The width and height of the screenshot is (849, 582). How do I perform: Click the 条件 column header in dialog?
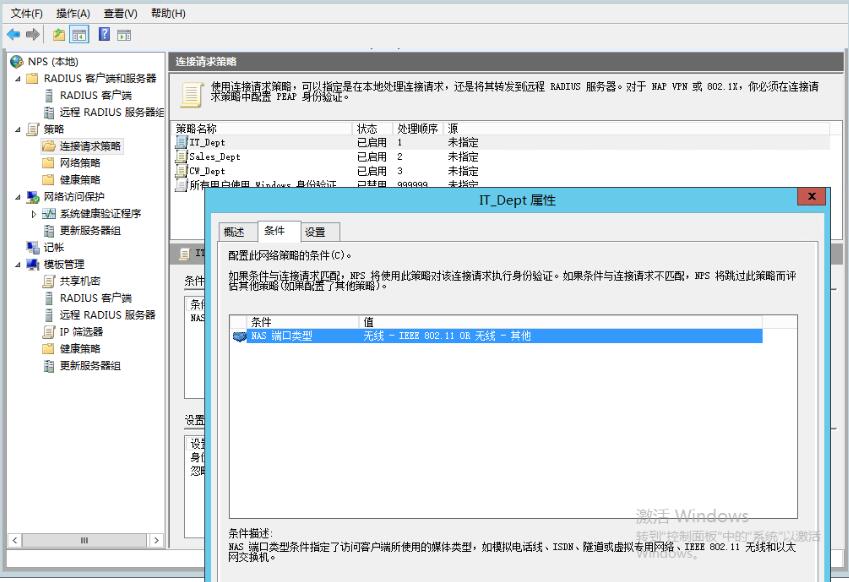click(x=303, y=322)
